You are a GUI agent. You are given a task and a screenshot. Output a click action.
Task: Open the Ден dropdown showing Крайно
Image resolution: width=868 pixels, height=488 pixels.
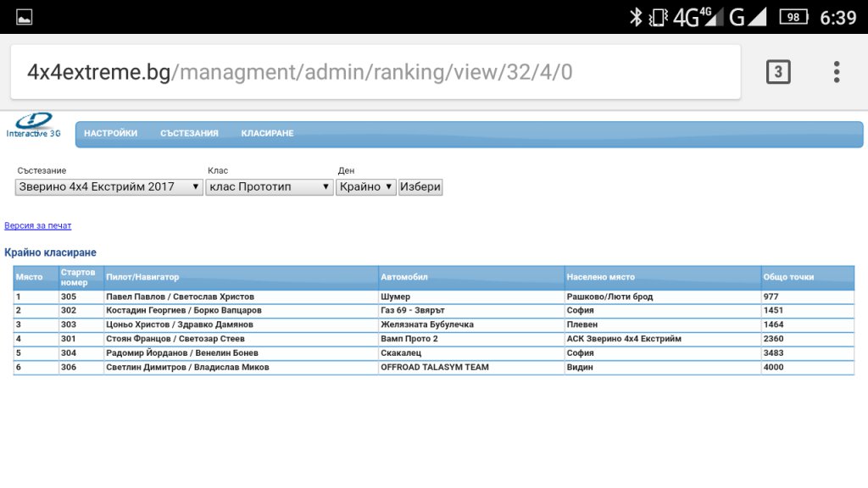[366, 186]
